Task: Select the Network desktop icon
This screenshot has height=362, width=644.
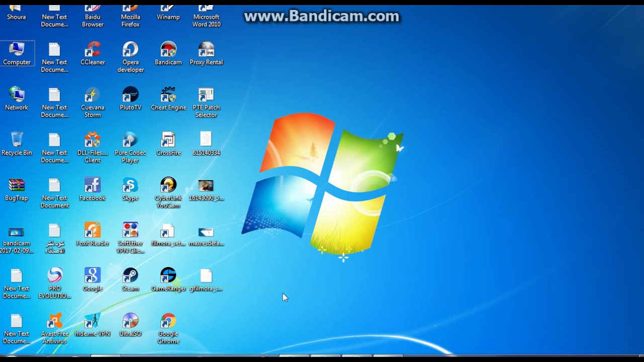Action: [x=17, y=99]
